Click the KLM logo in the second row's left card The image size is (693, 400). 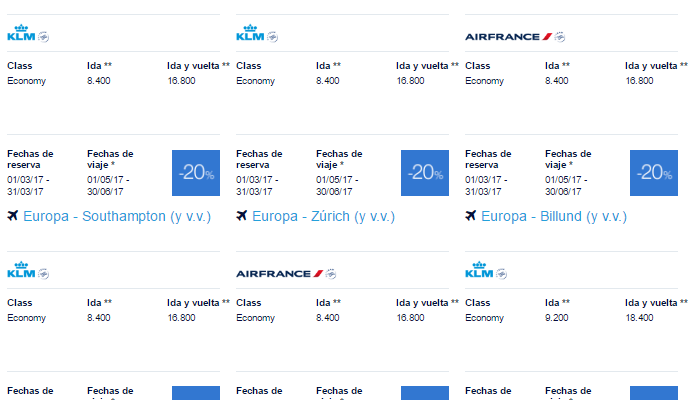[x=21, y=270]
